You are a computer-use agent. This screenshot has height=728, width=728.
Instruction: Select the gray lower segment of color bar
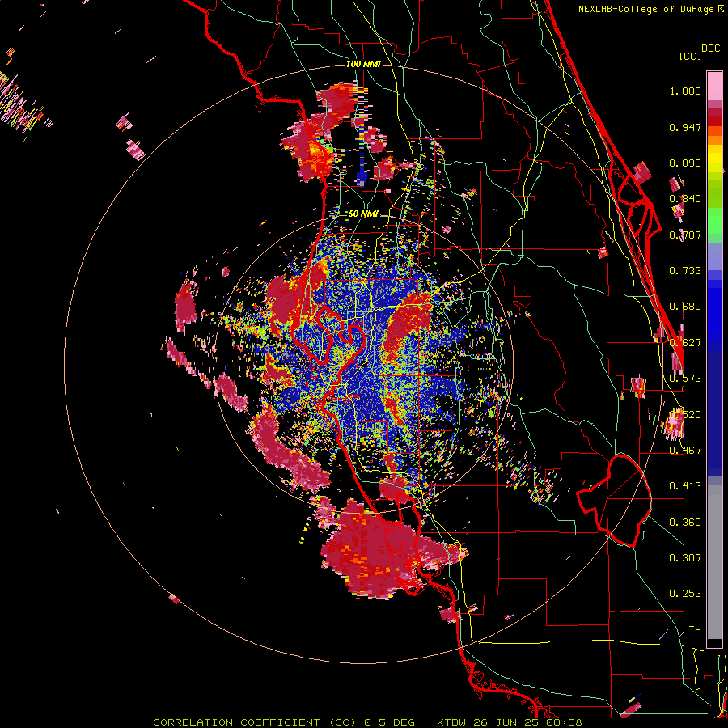(x=714, y=562)
